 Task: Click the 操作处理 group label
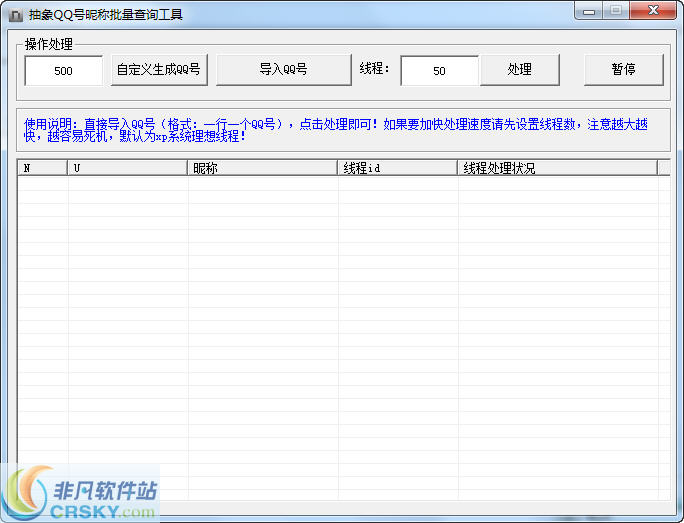(49, 44)
